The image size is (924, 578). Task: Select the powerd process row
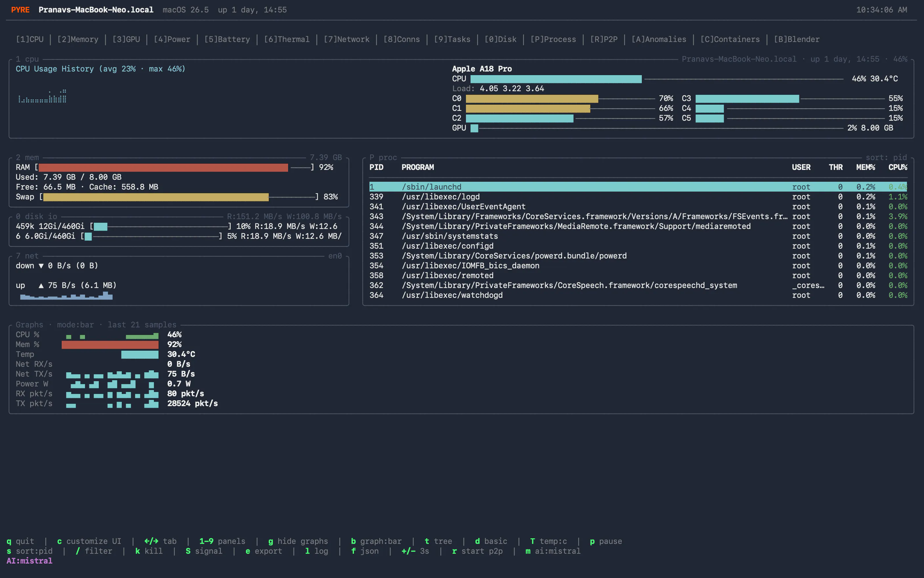639,256
